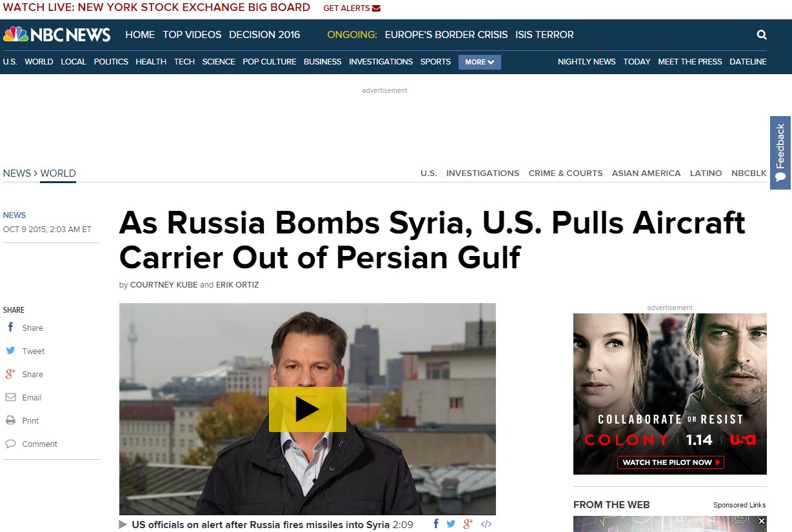
Task: Expand the MORE dropdown in navigation
Action: 479,62
